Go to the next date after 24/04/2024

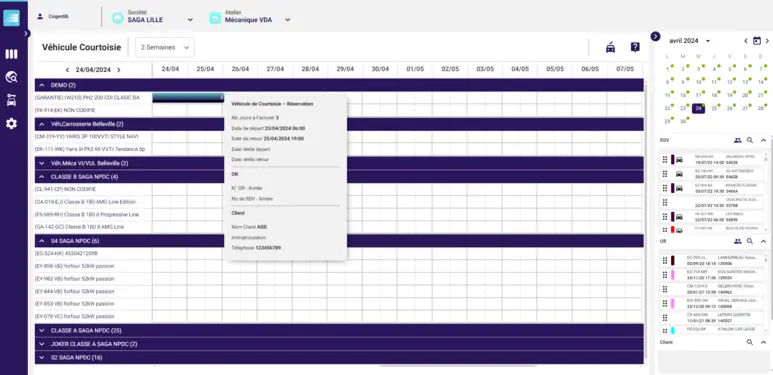[119, 70]
